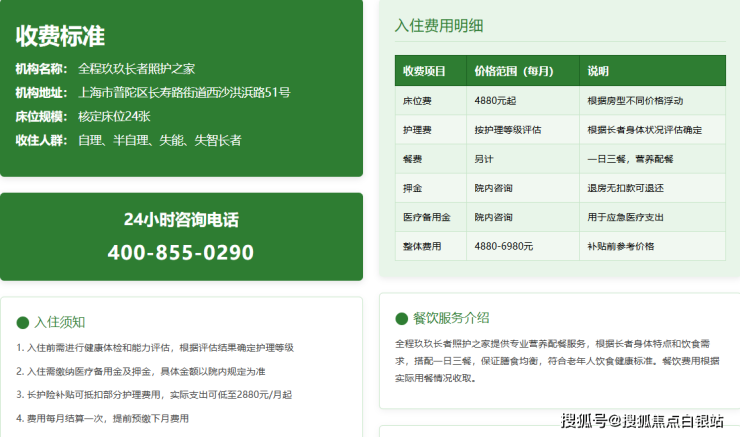Click the dining service description paragraph
The image size is (740, 437).
click(x=557, y=361)
